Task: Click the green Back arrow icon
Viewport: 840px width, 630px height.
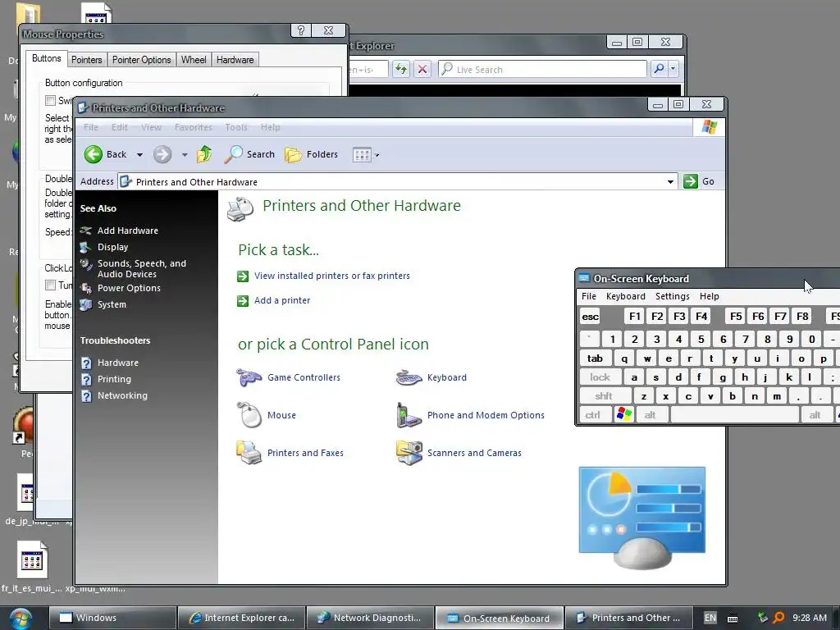Action: click(x=94, y=154)
